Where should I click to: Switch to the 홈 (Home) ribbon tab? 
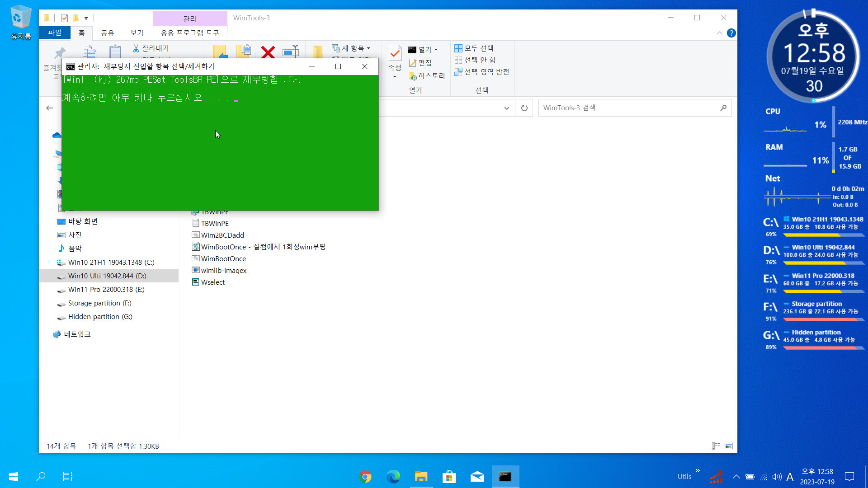pyautogui.click(x=81, y=33)
